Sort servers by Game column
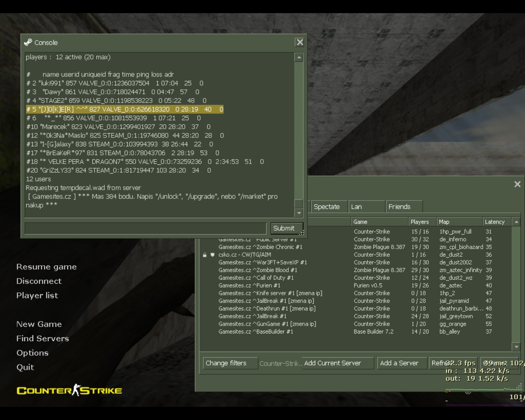This screenshot has width=525, height=420. pyautogui.click(x=380, y=222)
